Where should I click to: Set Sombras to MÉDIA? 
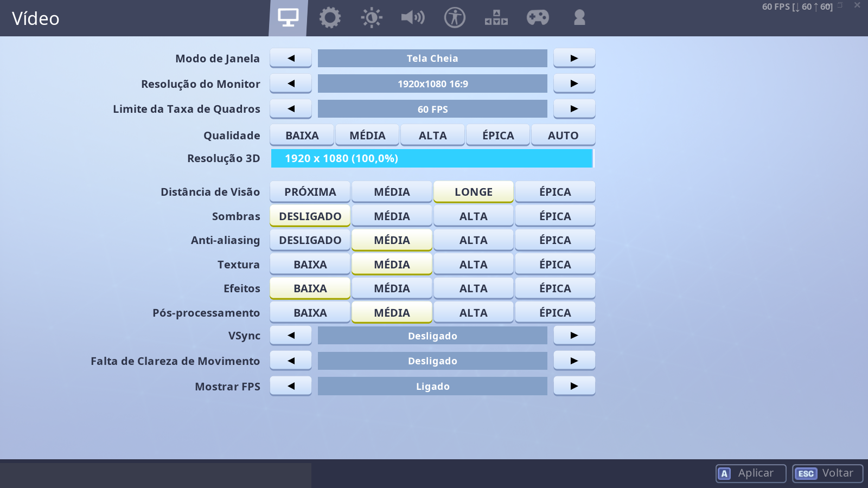392,216
